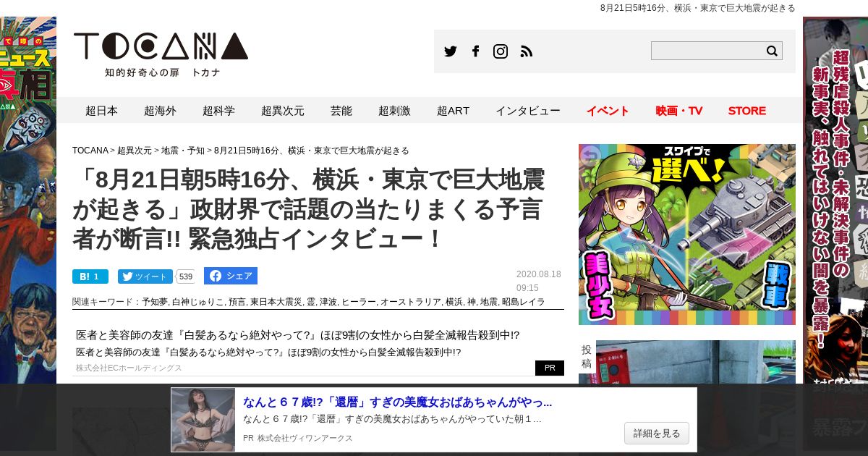Click the Facebook シェア button
The image size is (868, 456).
[231, 276]
